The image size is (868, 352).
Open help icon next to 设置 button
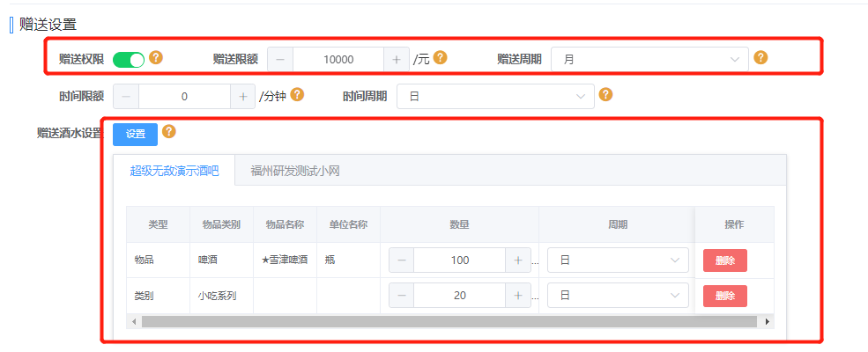pyautogui.click(x=169, y=131)
